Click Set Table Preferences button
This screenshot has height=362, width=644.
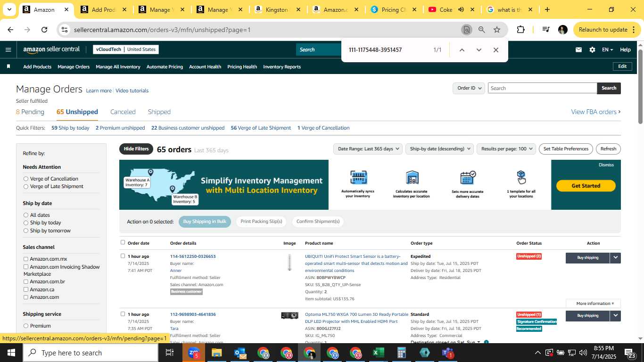[566, 149]
